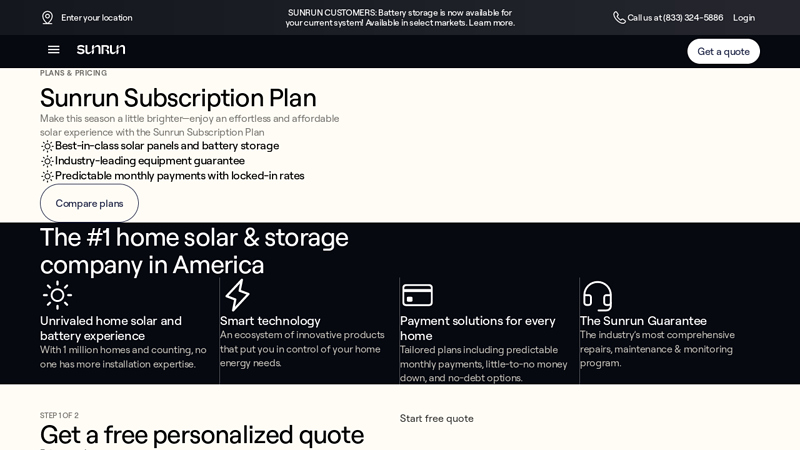Screen dimensions: 800x450
Task: Click sun bullet beside Predictable monthly payments
Action: tap(47, 176)
